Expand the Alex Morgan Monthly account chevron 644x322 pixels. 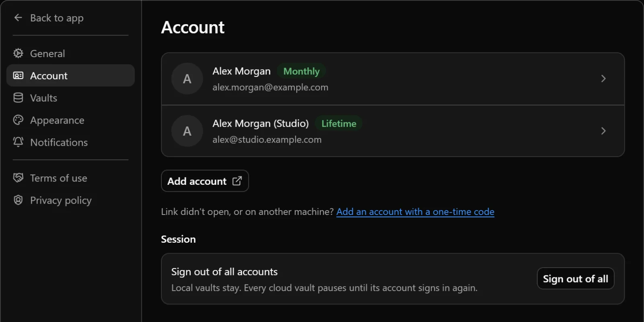pos(603,78)
